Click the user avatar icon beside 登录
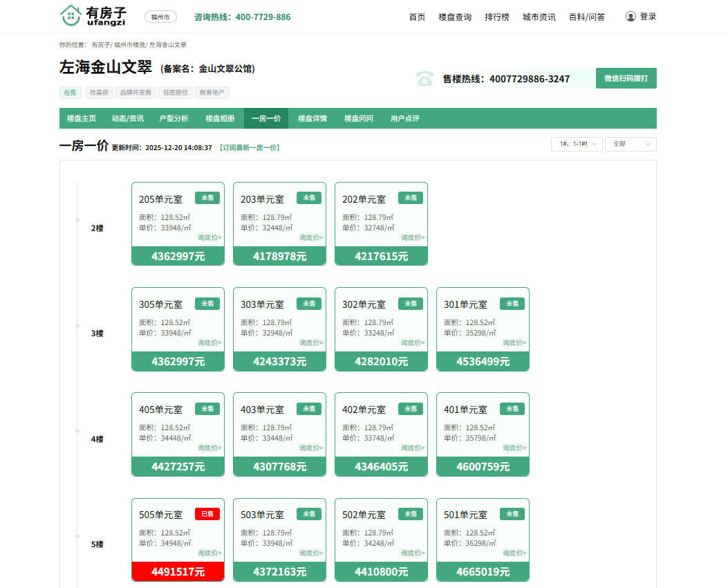Viewport: 728px width, 588px height. tap(631, 17)
